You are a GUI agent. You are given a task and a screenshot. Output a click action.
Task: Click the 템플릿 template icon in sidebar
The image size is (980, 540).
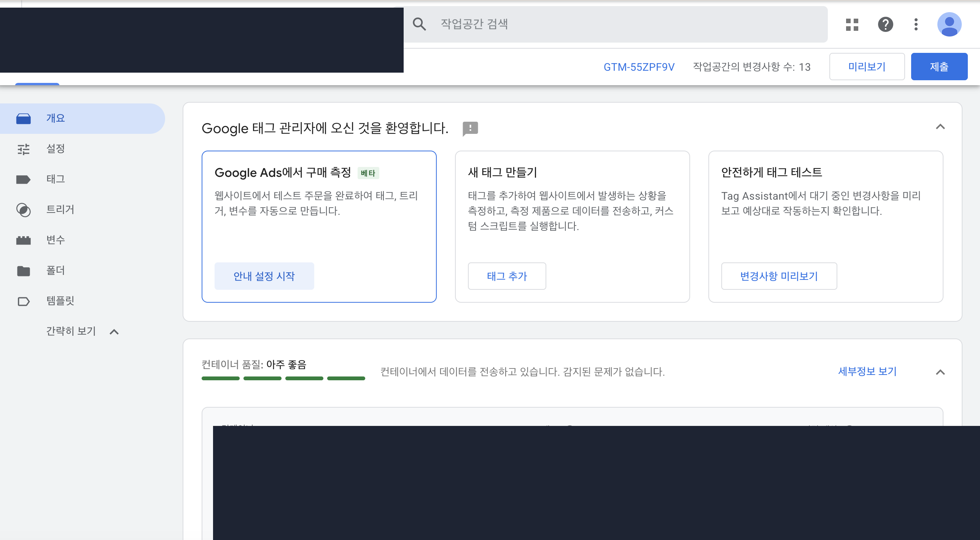tap(24, 301)
